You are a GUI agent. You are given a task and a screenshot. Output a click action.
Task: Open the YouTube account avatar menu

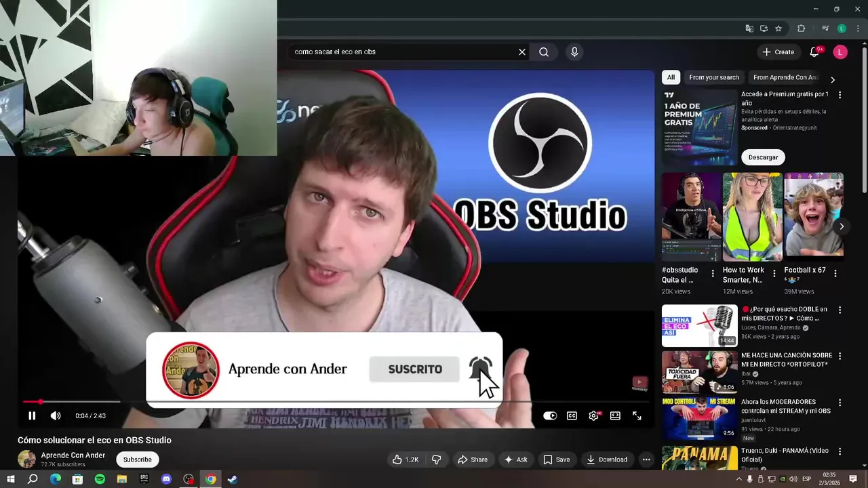pos(840,52)
